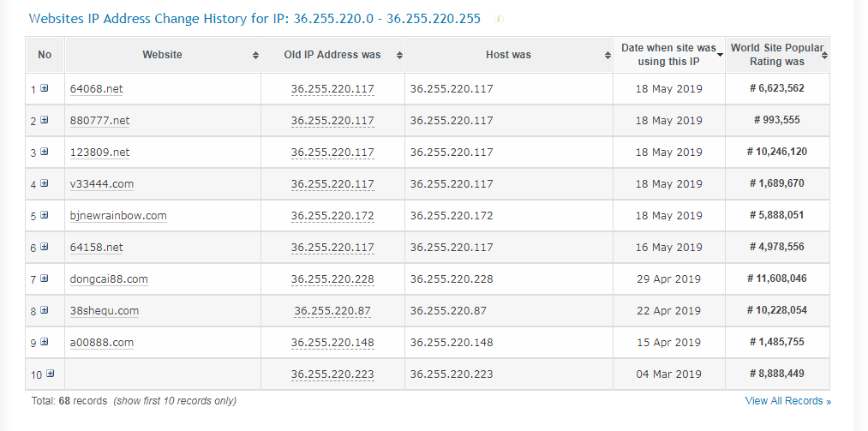Expand row 3 plus icon for 123809.net

(45, 152)
